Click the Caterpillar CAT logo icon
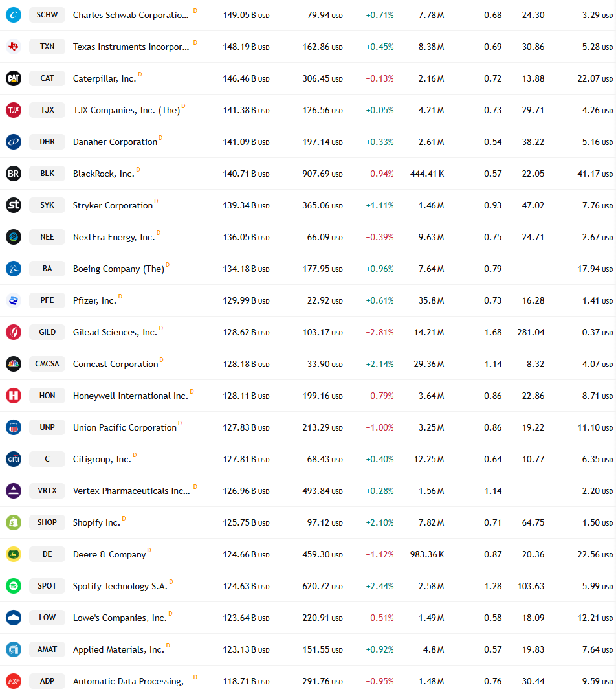Viewport: 616px width, 696px height. pos(14,78)
